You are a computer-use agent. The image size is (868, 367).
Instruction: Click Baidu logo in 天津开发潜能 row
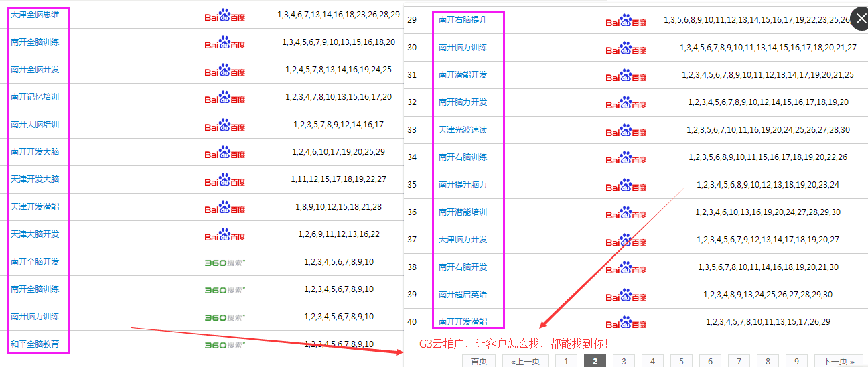225,208
